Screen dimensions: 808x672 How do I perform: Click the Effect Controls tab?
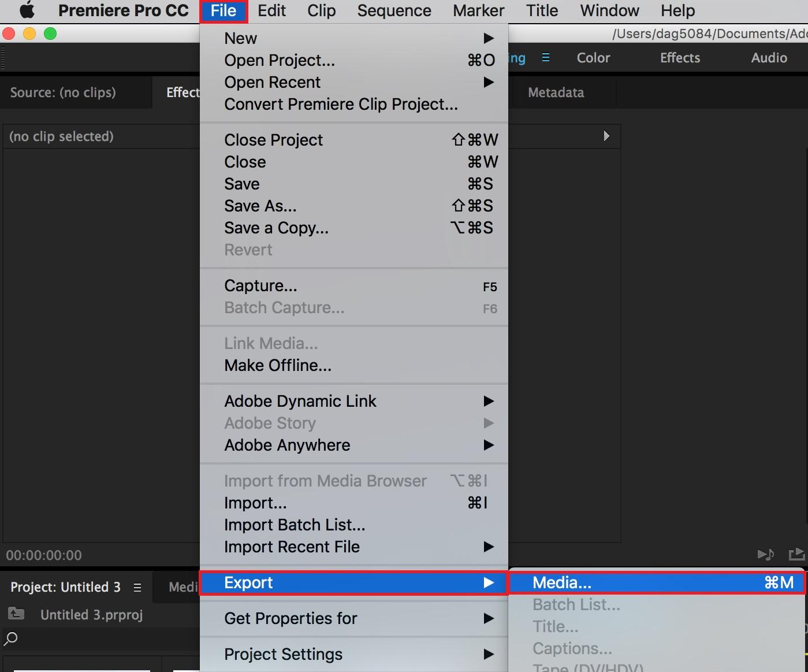click(183, 92)
